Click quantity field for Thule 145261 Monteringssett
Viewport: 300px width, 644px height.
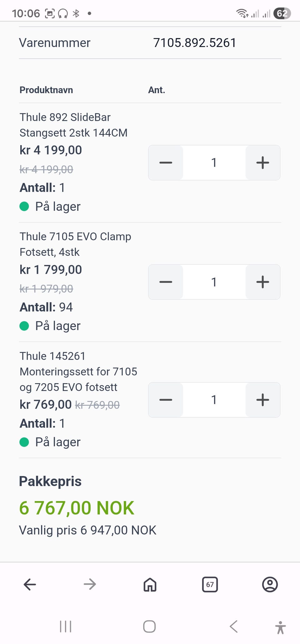(214, 400)
